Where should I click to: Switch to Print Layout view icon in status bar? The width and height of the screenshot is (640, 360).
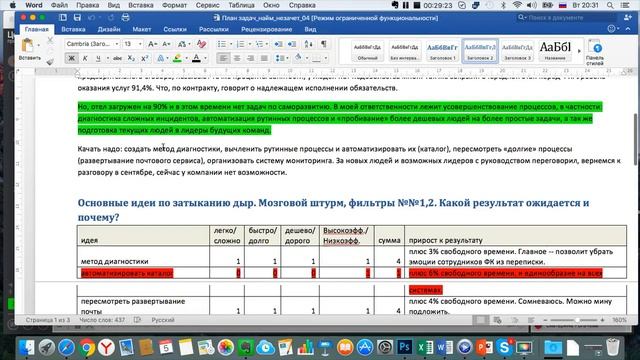point(481,320)
